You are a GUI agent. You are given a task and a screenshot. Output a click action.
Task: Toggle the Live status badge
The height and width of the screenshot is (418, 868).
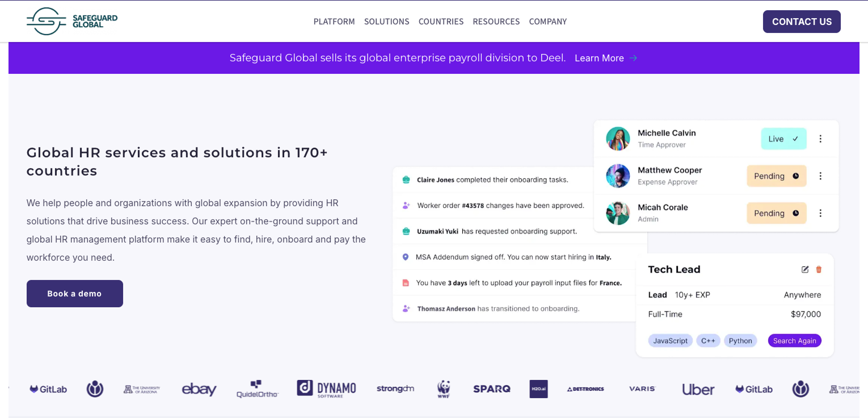(783, 139)
